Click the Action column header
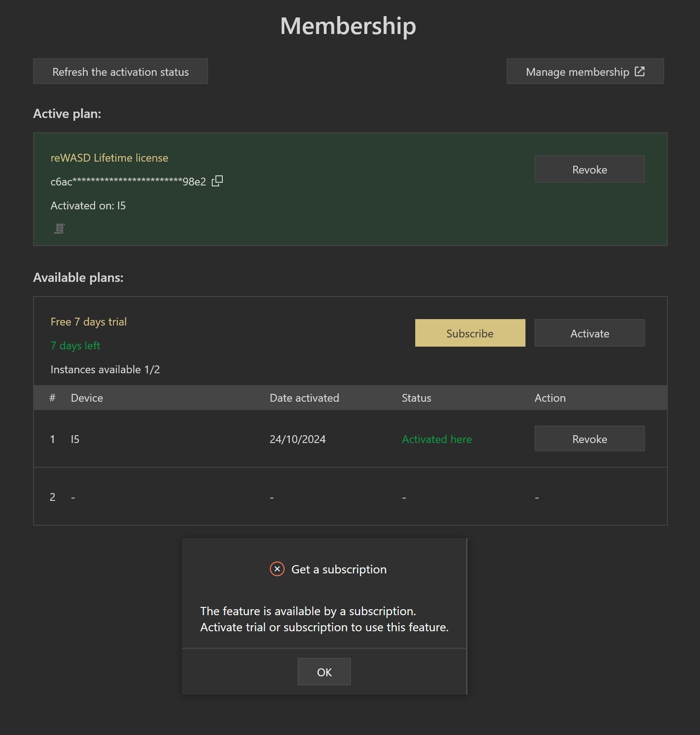Image resolution: width=700 pixels, height=735 pixels. [x=550, y=398]
